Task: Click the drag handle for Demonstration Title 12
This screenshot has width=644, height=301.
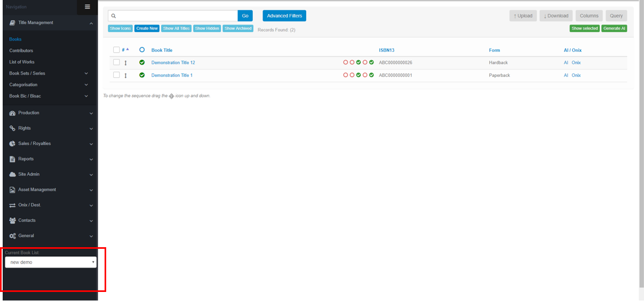Action: point(126,63)
